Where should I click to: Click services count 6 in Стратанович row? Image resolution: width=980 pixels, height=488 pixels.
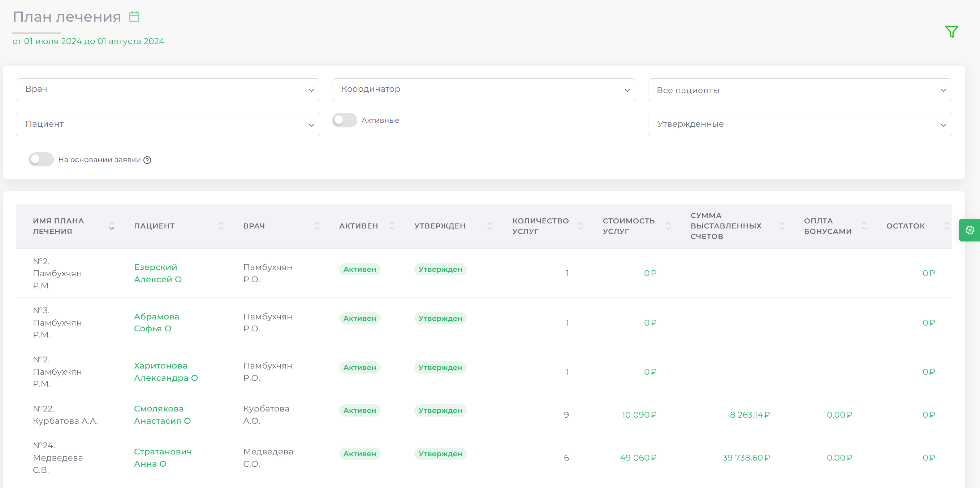566,458
